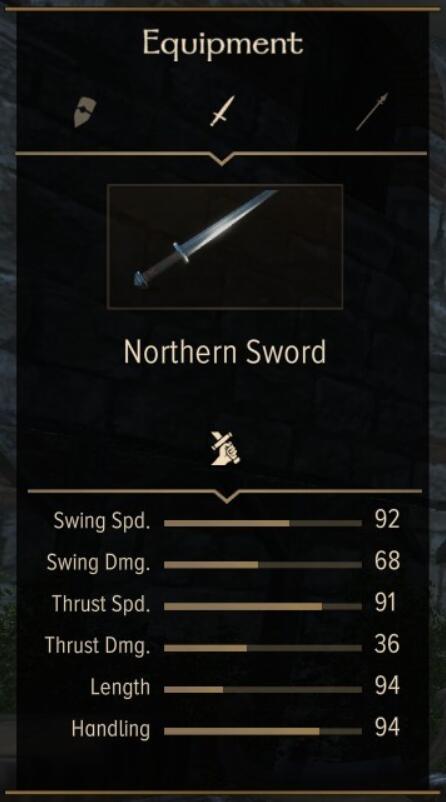
Task: Click the Swing Dmg. value 68
Action: [387, 561]
